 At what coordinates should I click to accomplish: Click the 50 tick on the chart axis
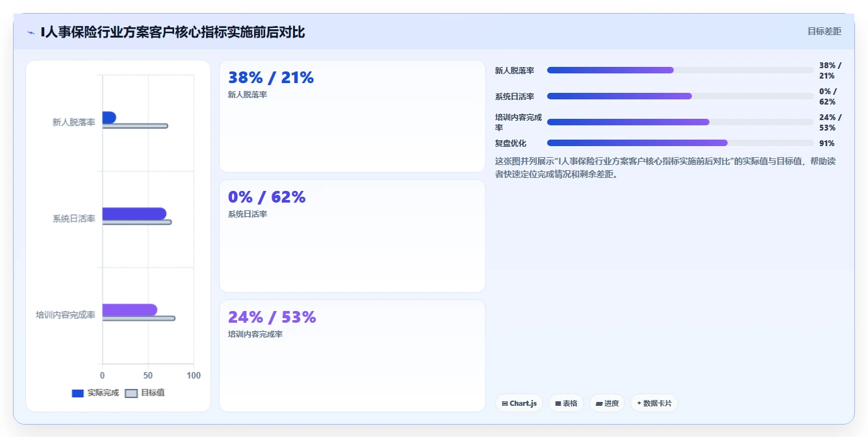coord(148,375)
